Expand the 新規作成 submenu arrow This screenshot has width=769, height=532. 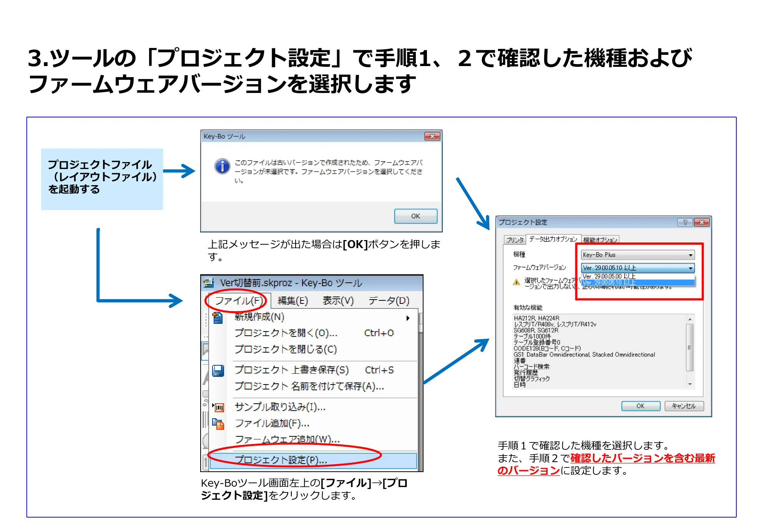coord(408,318)
